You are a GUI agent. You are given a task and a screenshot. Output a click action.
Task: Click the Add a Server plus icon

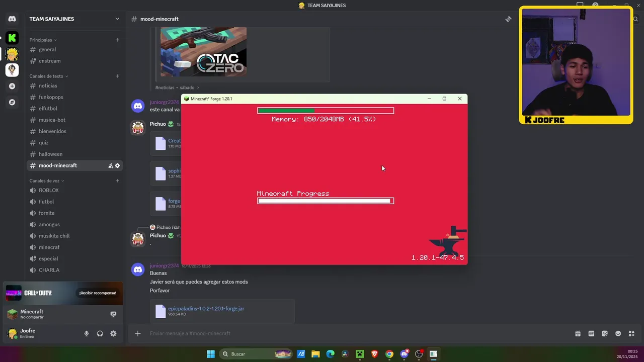click(12, 86)
